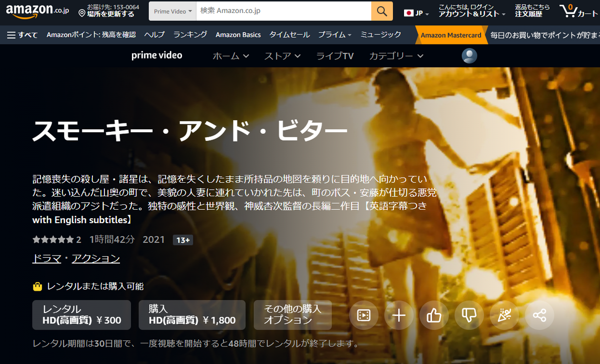This screenshot has height=364, width=600.
Task: Expand the カテゴリー dropdown menu
Action: click(396, 56)
